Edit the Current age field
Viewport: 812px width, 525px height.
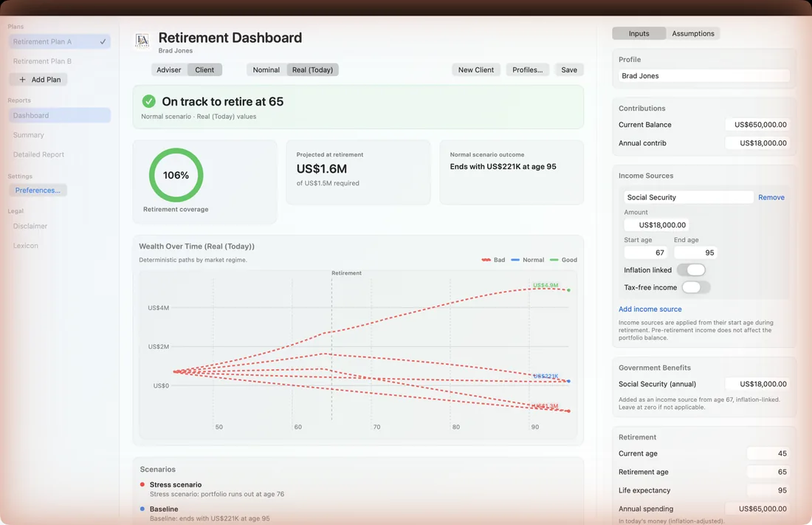point(768,453)
